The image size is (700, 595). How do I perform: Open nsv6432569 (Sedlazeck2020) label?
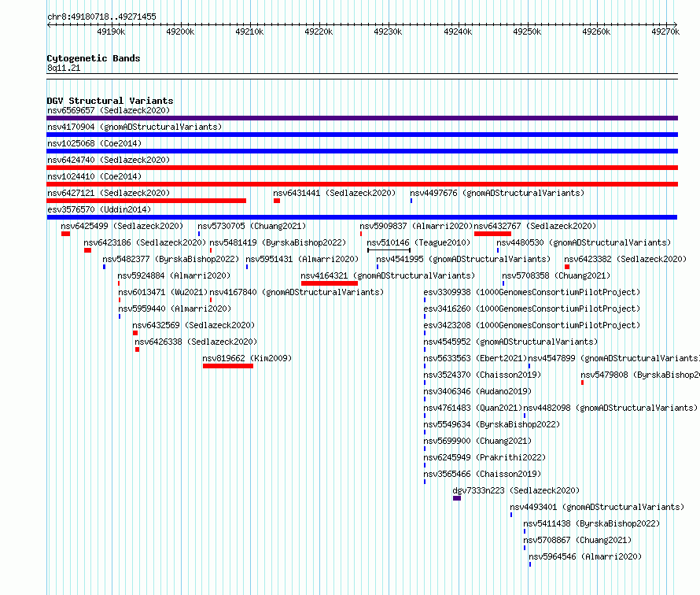[193, 325]
